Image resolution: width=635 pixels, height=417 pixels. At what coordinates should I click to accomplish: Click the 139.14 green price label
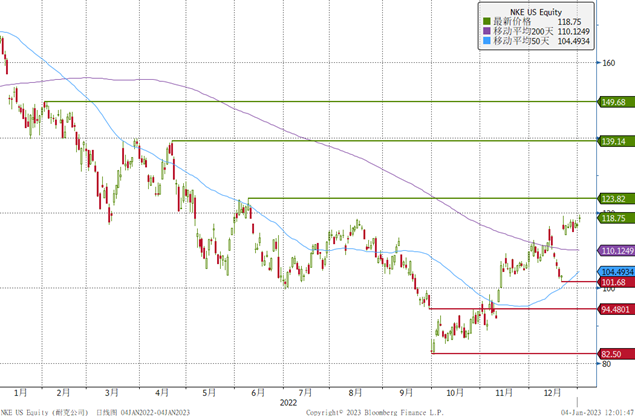pyautogui.click(x=615, y=141)
